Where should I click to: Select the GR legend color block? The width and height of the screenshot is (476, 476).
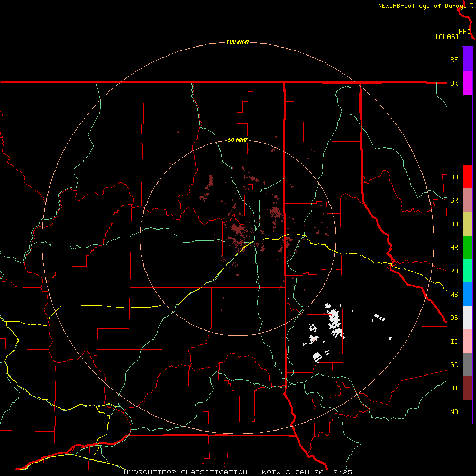tap(467, 200)
